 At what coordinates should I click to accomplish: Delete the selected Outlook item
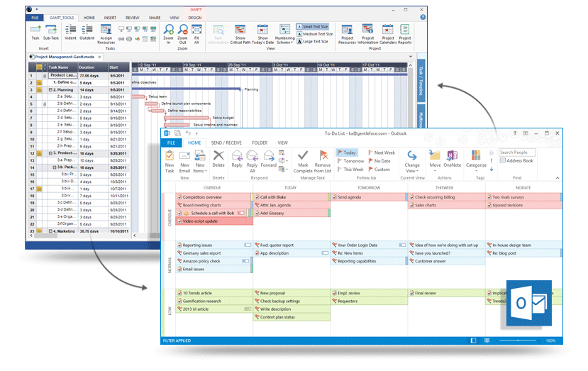[218, 159]
